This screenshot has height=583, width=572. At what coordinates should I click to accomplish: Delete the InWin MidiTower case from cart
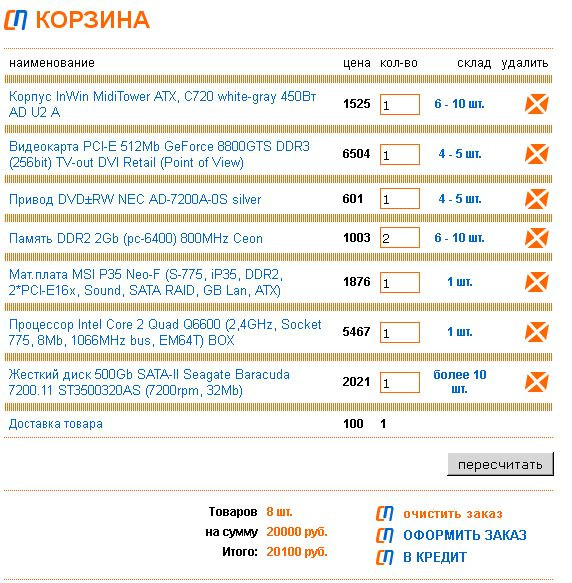click(x=536, y=104)
